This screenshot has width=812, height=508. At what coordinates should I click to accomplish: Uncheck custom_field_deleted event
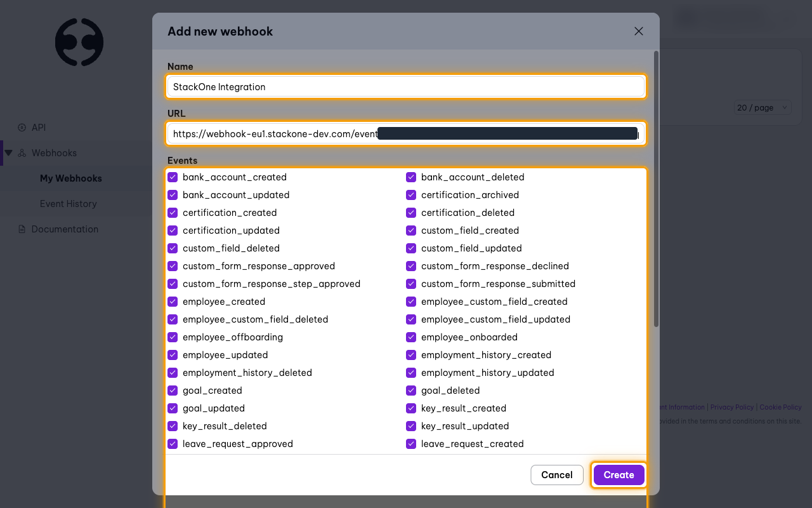pos(173,248)
